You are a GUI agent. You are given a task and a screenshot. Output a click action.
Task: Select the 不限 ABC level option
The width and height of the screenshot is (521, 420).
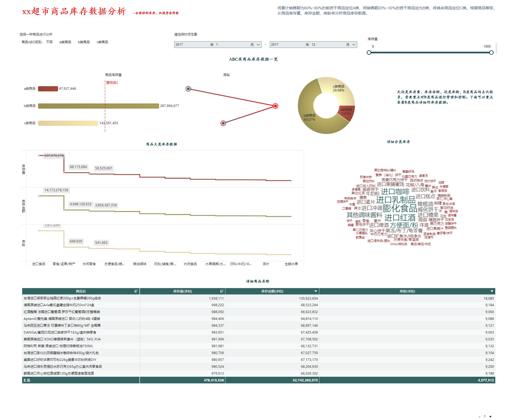[49, 42]
